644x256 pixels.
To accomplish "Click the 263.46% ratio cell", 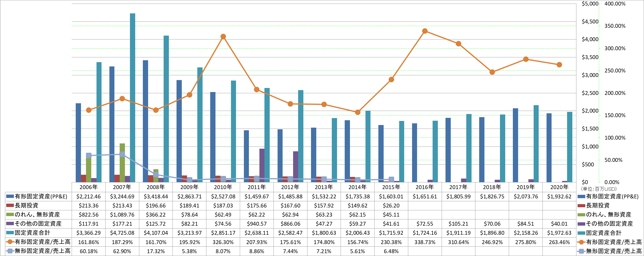I will [x=559, y=242].
